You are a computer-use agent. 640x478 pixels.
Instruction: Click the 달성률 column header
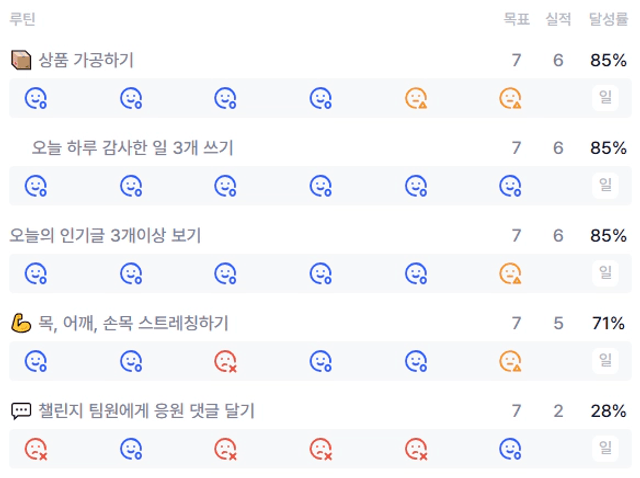coord(608,19)
